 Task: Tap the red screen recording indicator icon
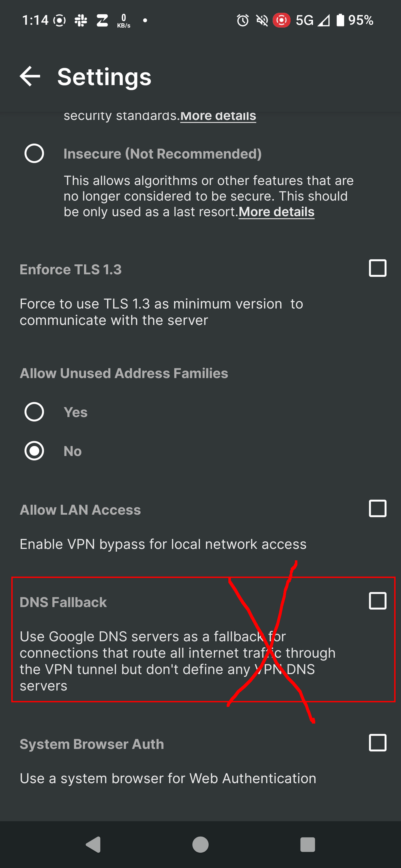[x=281, y=20]
